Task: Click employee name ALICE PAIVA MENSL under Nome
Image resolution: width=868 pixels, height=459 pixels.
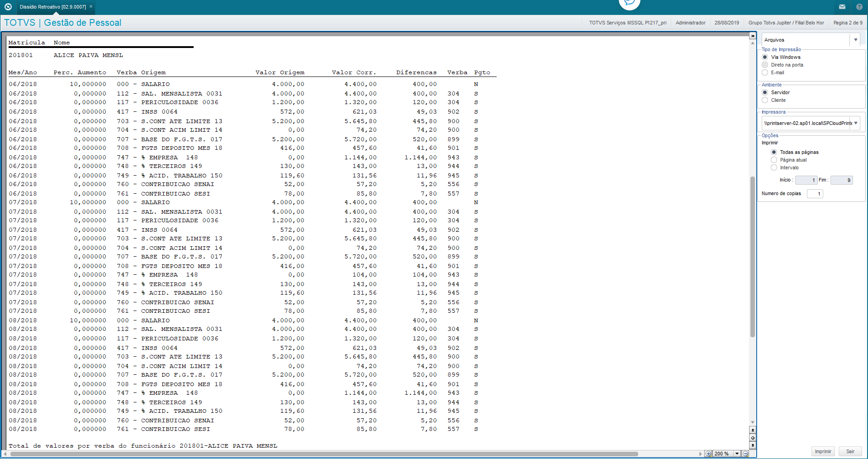Action: click(x=88, y=55)
